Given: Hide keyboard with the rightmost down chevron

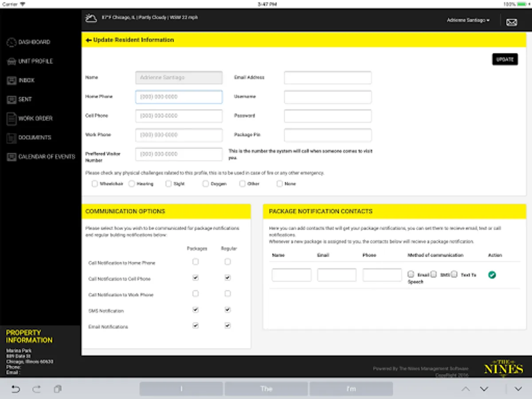Looking at the screenshot, I should (518, 389).
